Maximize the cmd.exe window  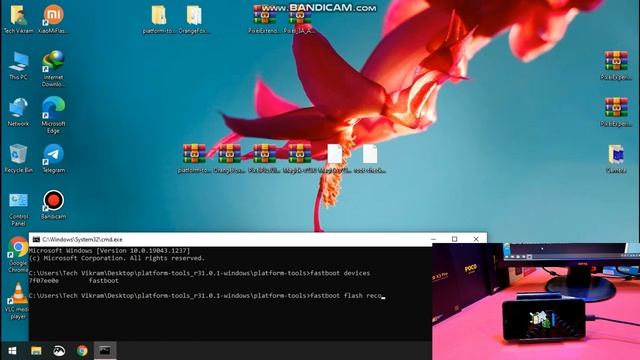(x=455, y=239)
